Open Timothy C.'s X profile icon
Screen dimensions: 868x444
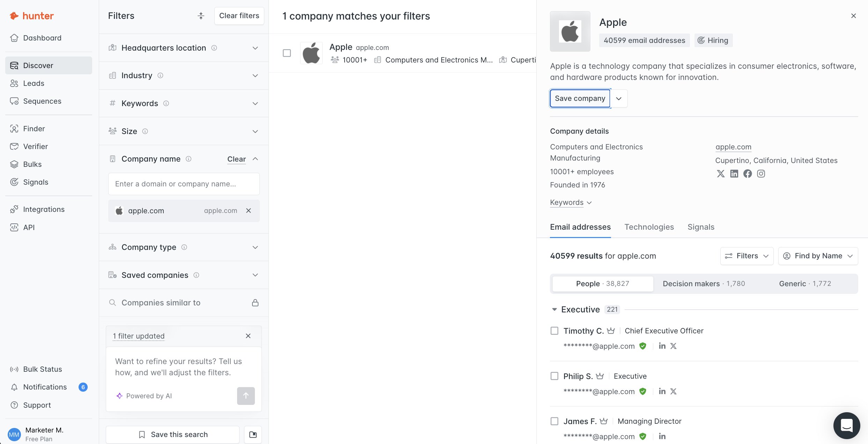click(x=674, y=346)
